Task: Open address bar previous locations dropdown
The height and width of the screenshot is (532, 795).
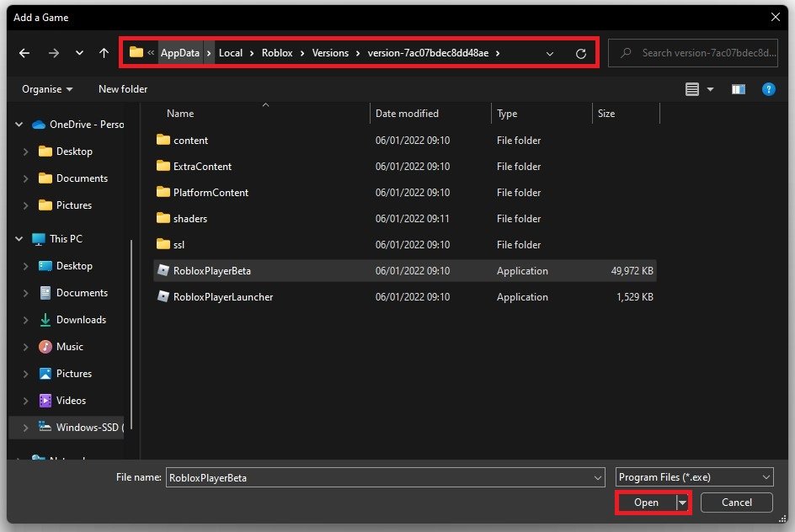Action: (550, 53)
